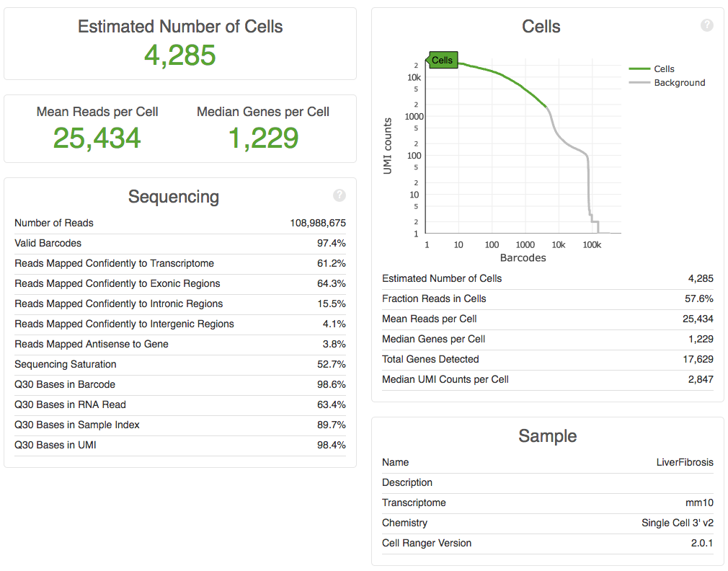Select the 64.3% exonic value
Viewport: 728px width, 571px height.
[x=332, y=283]
